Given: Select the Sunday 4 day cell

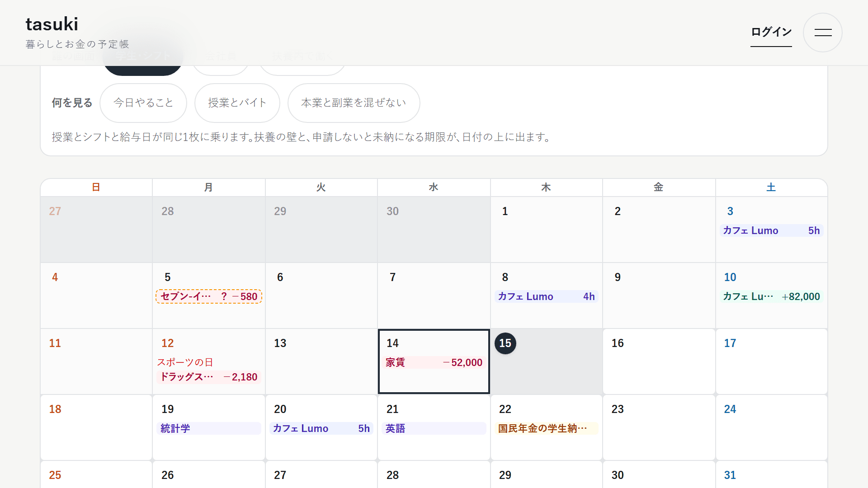Looking at the screenshot, I should 96,296.
